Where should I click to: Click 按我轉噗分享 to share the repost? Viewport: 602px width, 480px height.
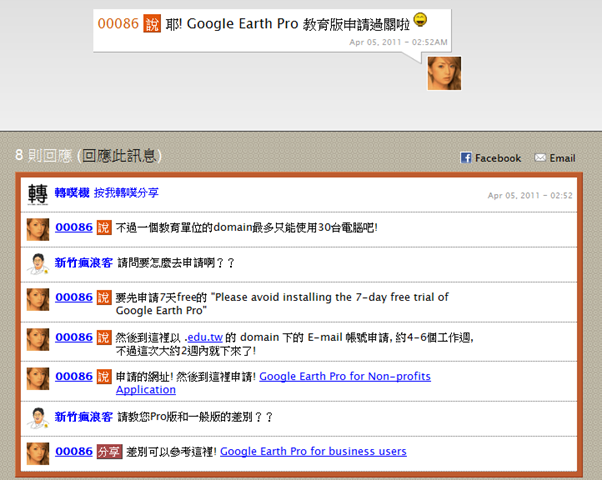[126, 193]
